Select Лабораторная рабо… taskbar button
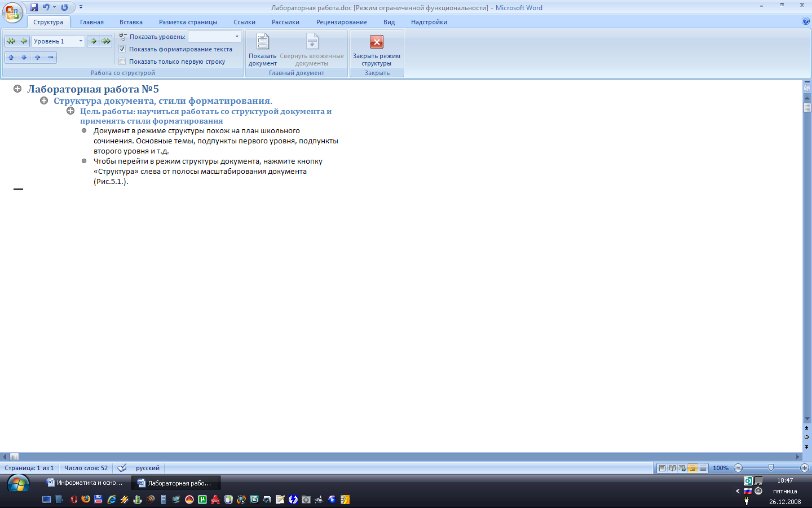The image size is (812, 508). (176, 483)
